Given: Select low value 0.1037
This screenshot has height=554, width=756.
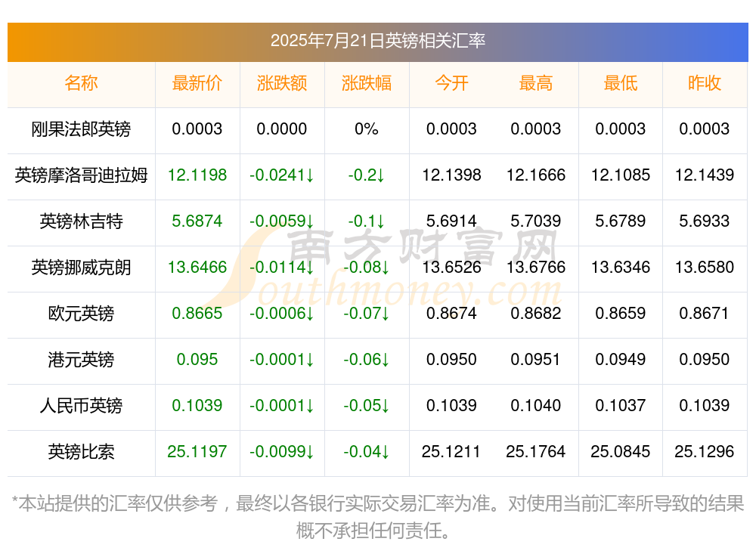Looking at the screenshot, I should [x=621, y=406].
